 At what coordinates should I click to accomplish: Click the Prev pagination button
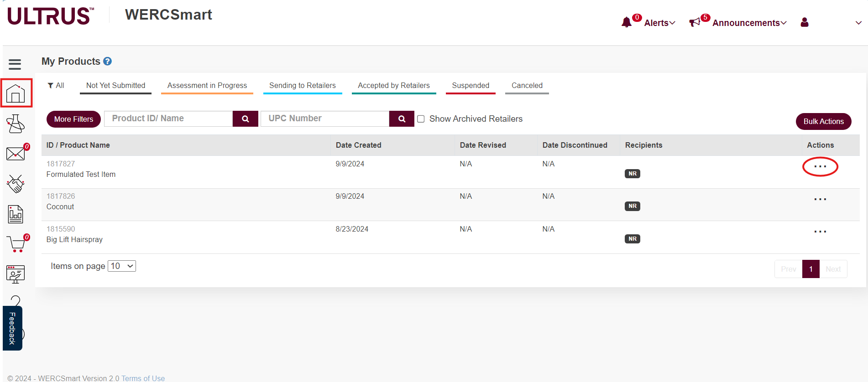coord(788,269)
